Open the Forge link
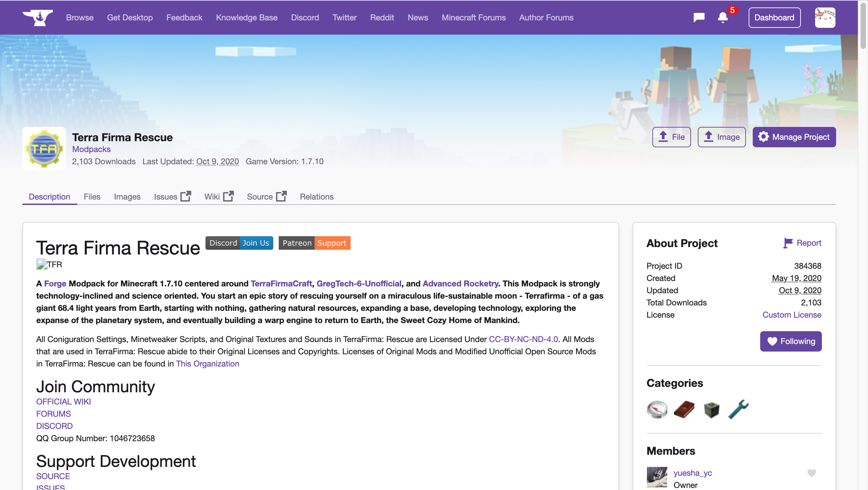Screen dimensions: 868x490 pos(55,284)
